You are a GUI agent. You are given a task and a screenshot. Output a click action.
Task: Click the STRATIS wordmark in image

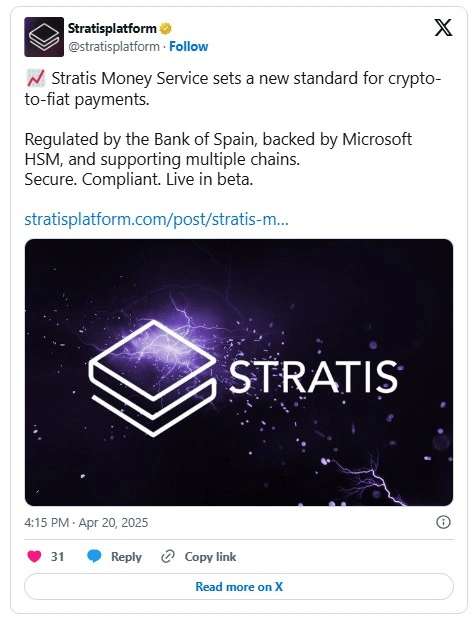313,376
